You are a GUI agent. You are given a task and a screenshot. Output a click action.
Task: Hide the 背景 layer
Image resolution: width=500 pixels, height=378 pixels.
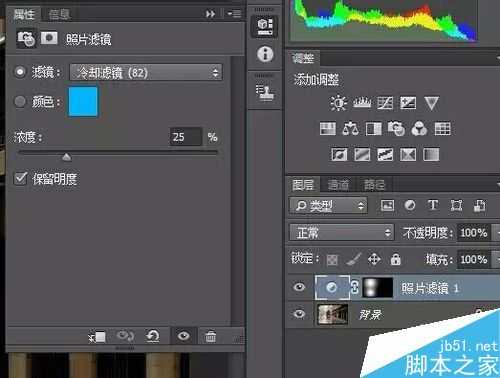[299, 314]
